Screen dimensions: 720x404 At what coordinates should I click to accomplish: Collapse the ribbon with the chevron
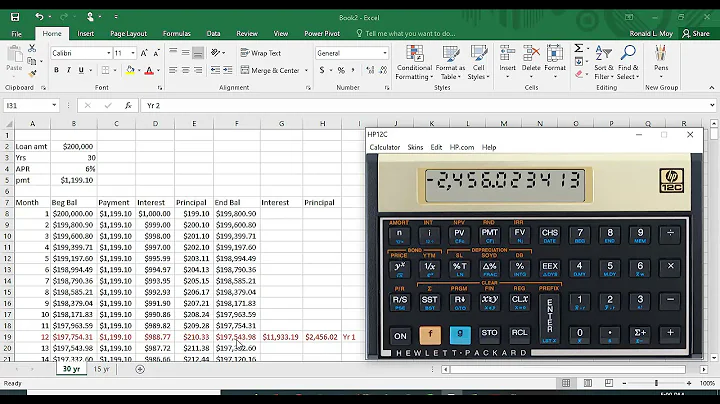click(x=711, y=88)
